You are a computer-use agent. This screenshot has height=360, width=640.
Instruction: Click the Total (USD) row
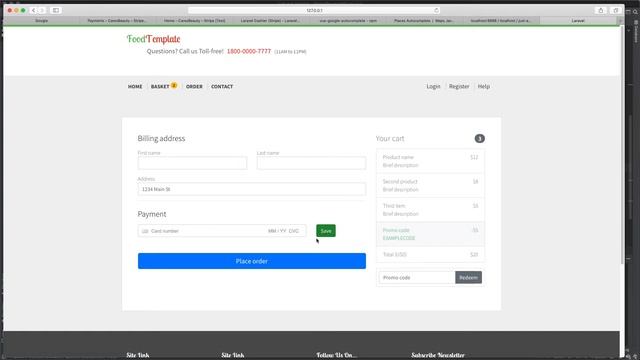click(430, 254)
